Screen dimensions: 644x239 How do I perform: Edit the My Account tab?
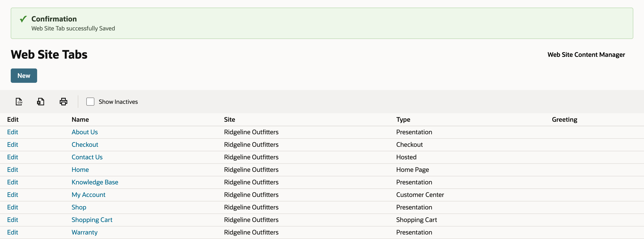click(x=13, y=194)
